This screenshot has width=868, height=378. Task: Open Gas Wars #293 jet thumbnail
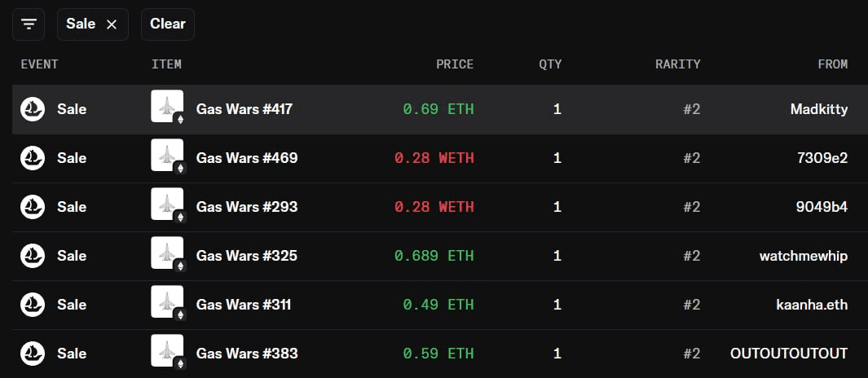tap(167, 204)
